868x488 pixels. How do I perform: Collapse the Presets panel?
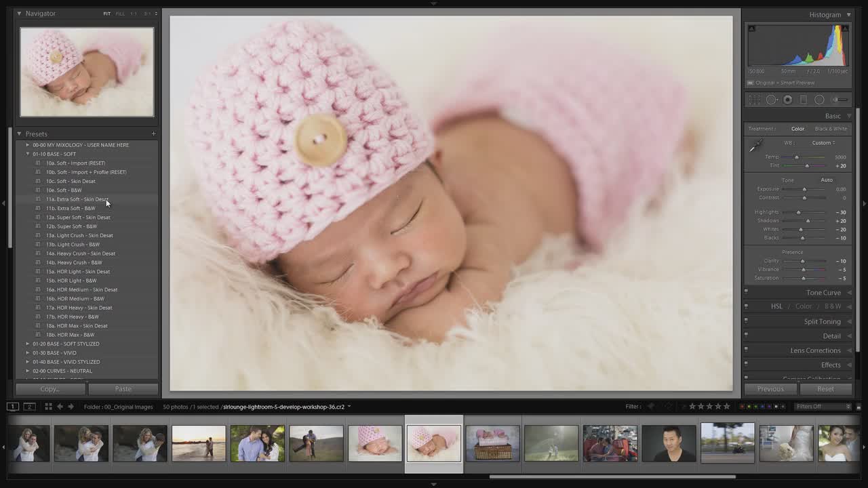click(19, 134)
